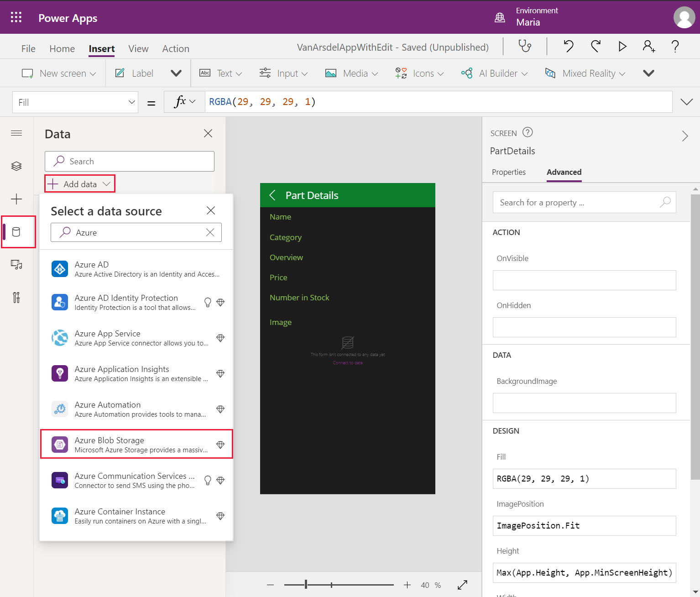Preview the app with the play icon
700x597 pixels.
click(x=622, y=46)
